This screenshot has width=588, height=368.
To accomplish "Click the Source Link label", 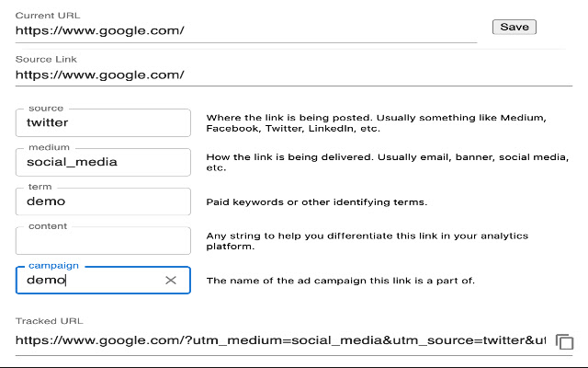I will pos(46,59).
